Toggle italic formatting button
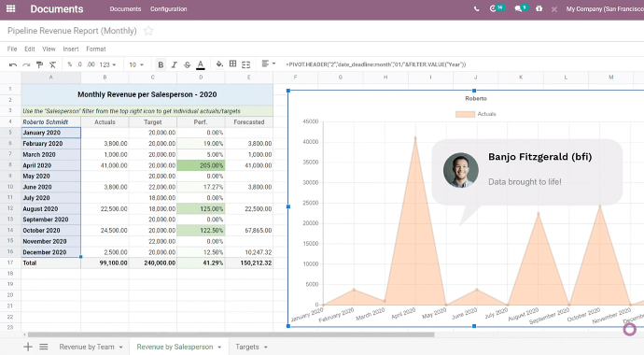 174,64
